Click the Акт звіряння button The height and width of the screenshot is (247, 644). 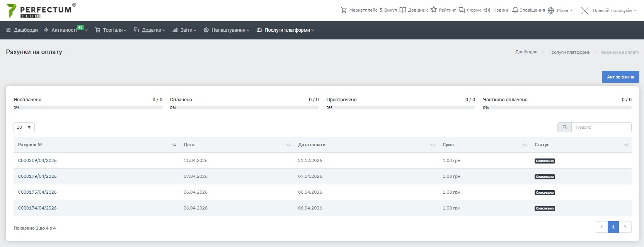620,77
